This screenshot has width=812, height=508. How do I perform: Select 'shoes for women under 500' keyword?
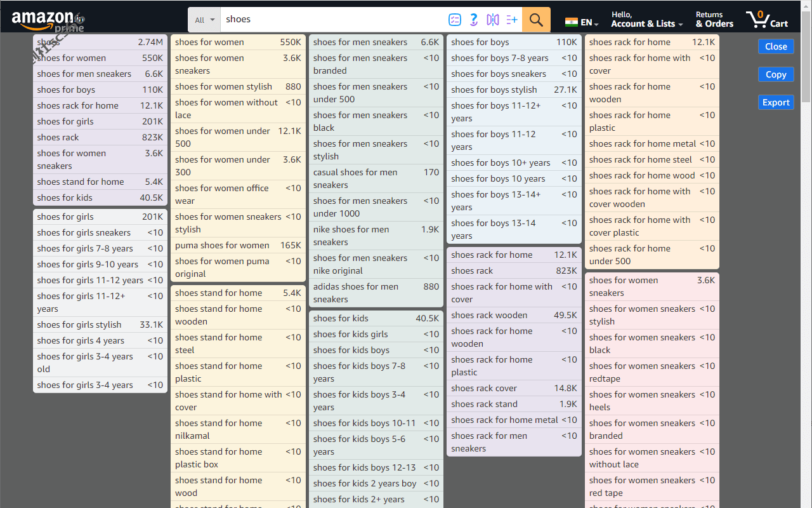point(238,137)
